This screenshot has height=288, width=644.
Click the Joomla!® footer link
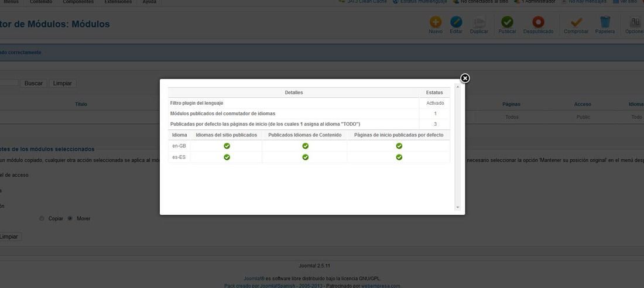pos(253,278)
